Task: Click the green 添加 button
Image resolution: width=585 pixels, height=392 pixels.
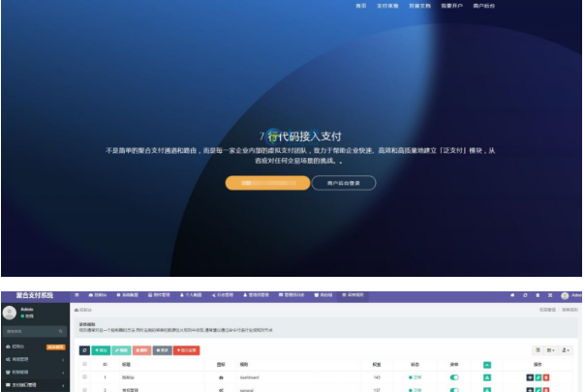Action: pos(101,350)
